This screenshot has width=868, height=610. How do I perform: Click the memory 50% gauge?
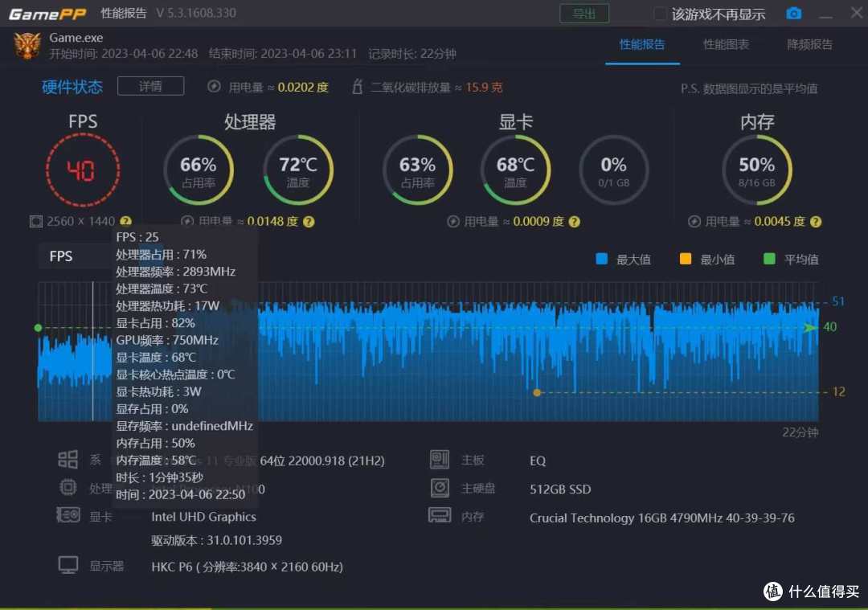[757, 170]
